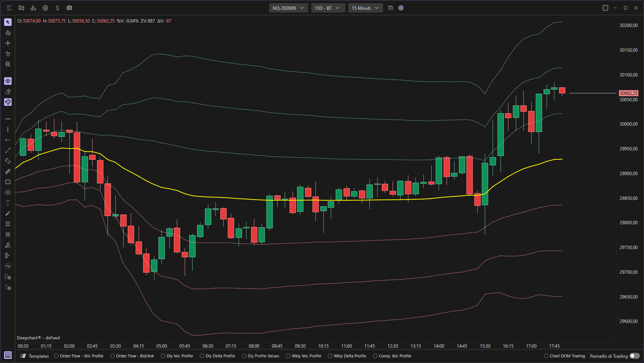Select Wkly Delta Profile template
This screenshot has height=363, width=644.
[x=347, y=356]
